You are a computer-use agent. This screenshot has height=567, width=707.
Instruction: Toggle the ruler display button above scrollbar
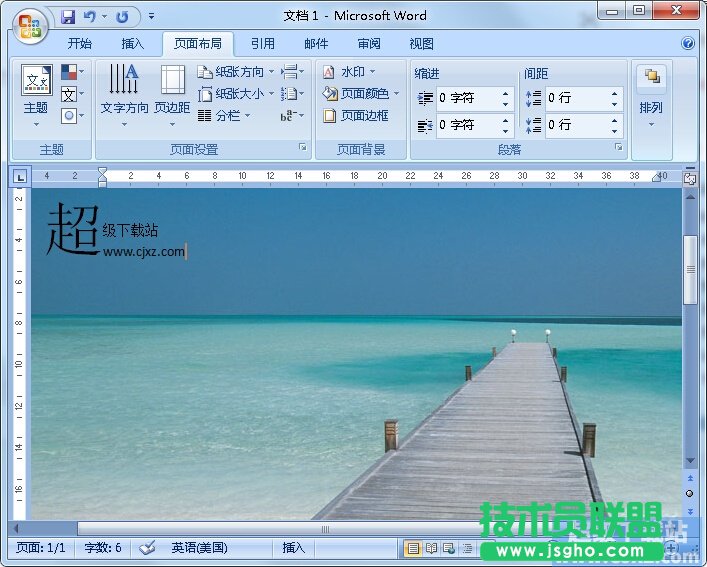(689, 178)
